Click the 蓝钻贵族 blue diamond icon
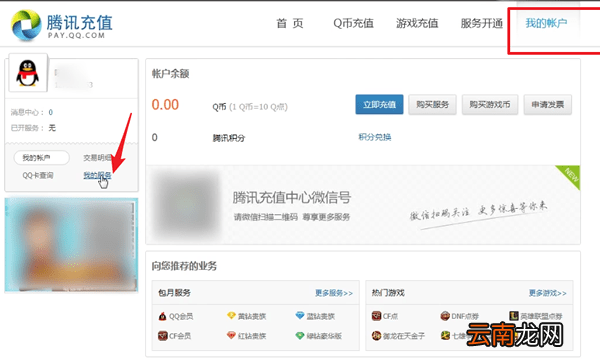600x363 pixels. (x=300, y=316)
